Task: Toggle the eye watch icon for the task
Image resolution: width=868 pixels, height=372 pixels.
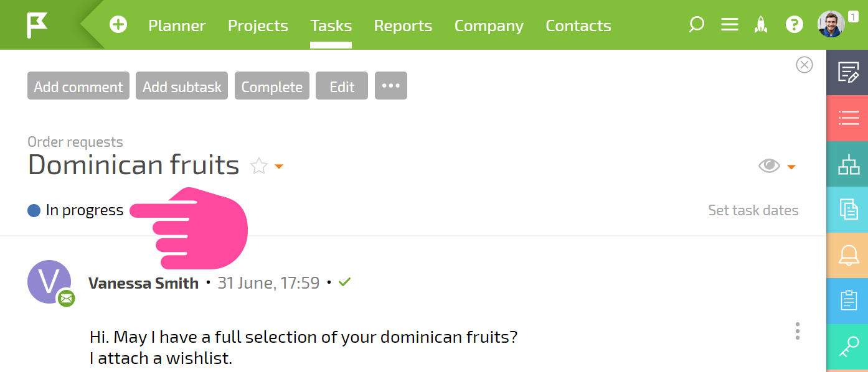Action: (769, 166)
